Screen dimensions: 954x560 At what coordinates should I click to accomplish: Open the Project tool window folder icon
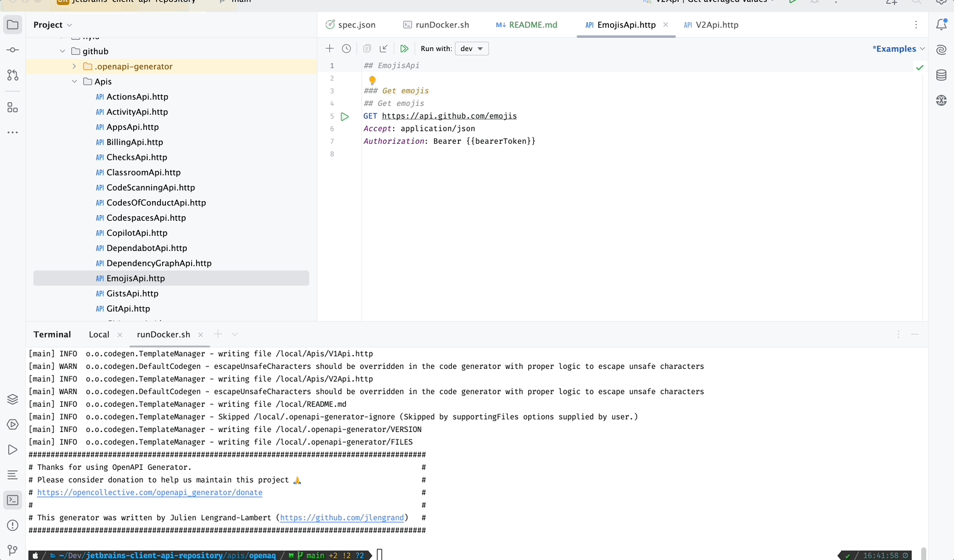point(13,25)
